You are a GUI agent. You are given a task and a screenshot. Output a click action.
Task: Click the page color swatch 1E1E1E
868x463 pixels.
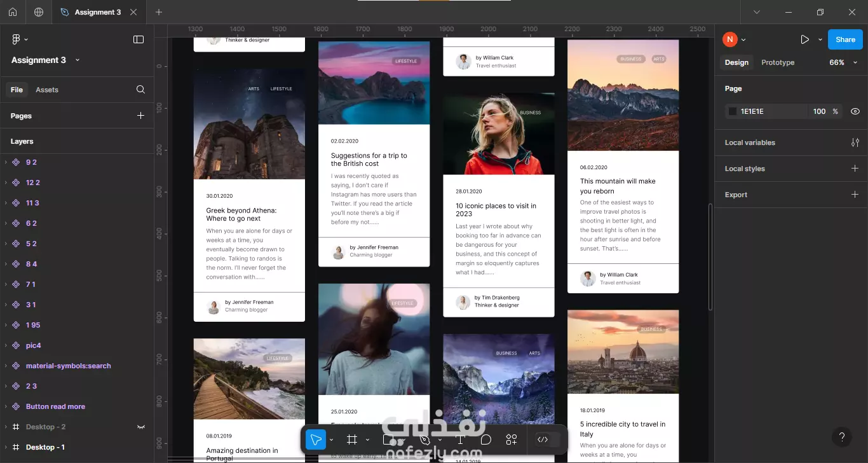(733, 111)
